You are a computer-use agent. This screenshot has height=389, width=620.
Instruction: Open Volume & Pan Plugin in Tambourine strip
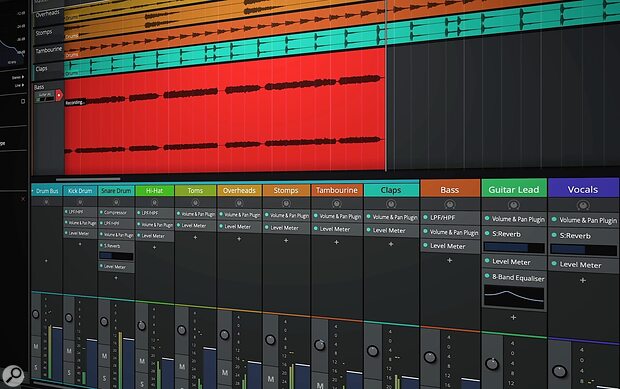pos(337,216)
